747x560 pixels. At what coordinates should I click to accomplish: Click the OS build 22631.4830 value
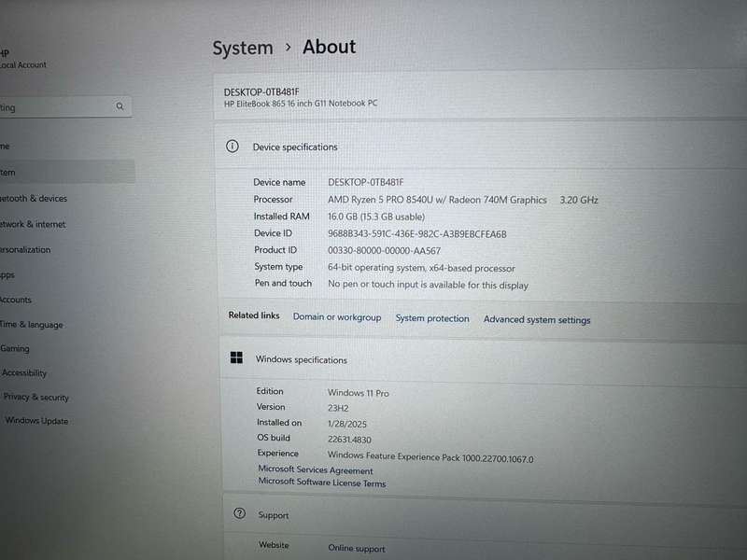(x=349, y=440)
